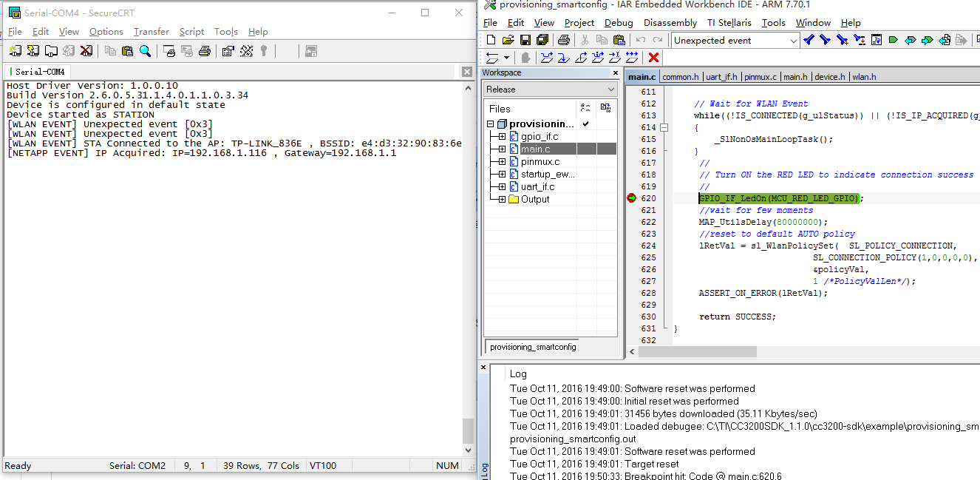Viewport: 980px width, 480px height.
Task: Open Script menu in SecureCRT
Action: [x=191, y=32]
